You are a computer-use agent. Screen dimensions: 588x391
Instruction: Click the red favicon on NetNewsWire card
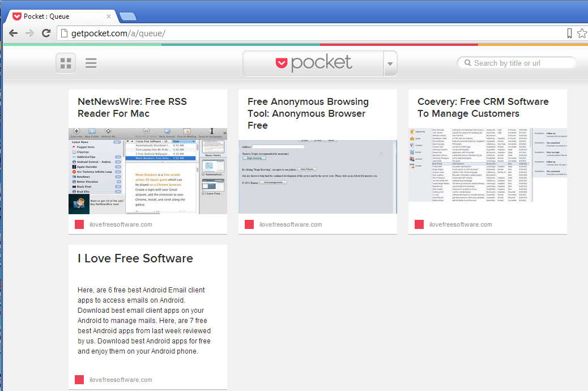click(79, 224)
